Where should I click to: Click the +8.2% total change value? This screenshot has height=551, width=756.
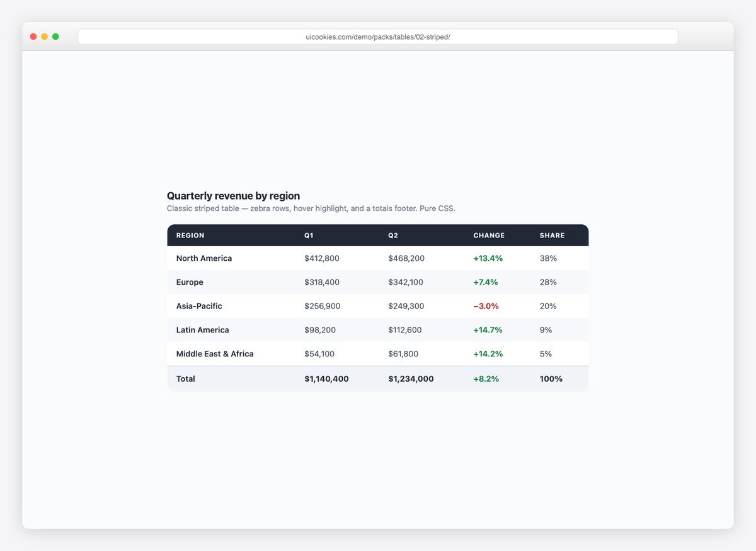[x=486, y=379]
